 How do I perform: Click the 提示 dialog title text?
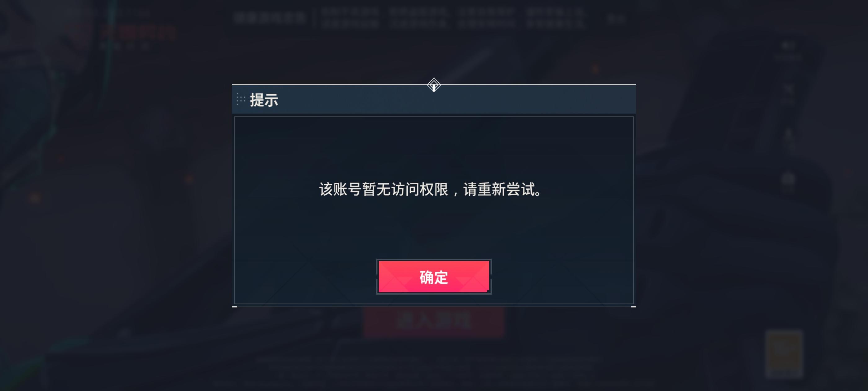[264, 100]
